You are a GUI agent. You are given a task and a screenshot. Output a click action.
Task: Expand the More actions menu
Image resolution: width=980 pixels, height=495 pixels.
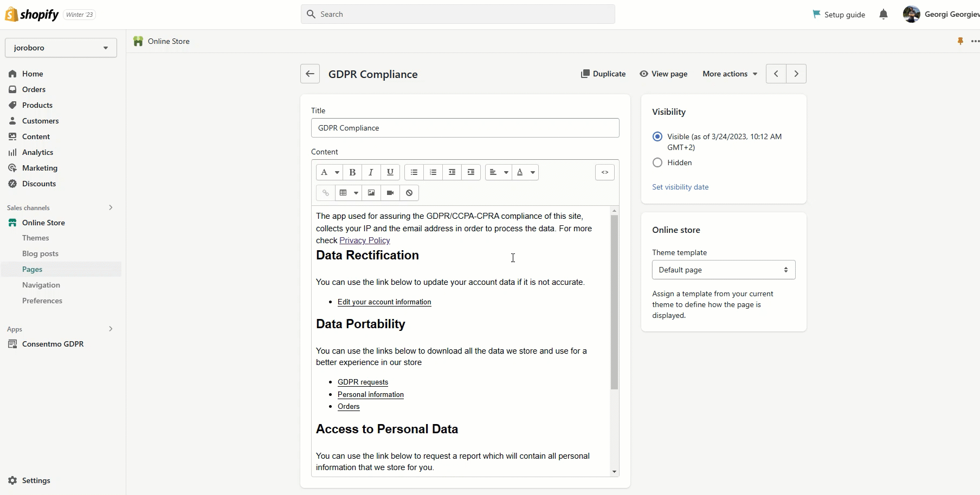[x=730, y=74]
